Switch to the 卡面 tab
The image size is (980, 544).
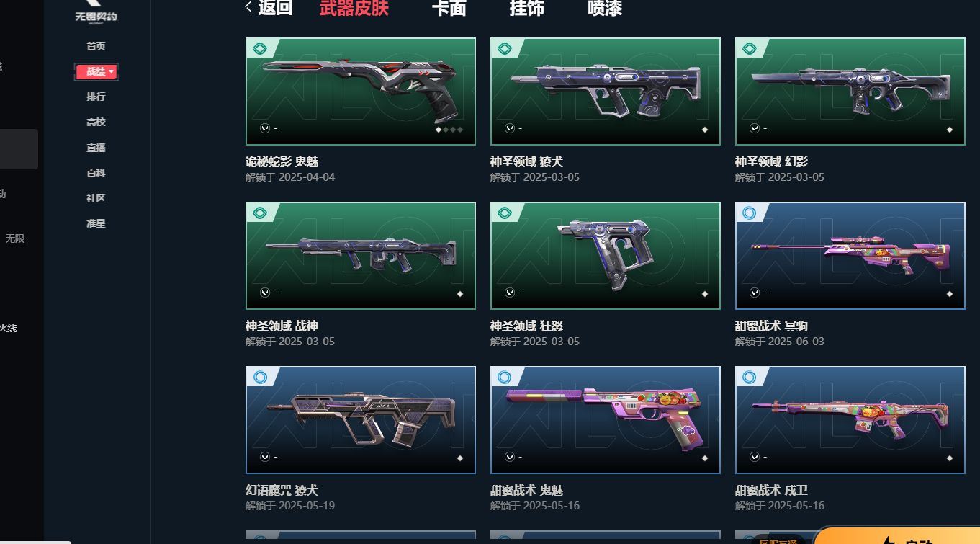point(449,8)
